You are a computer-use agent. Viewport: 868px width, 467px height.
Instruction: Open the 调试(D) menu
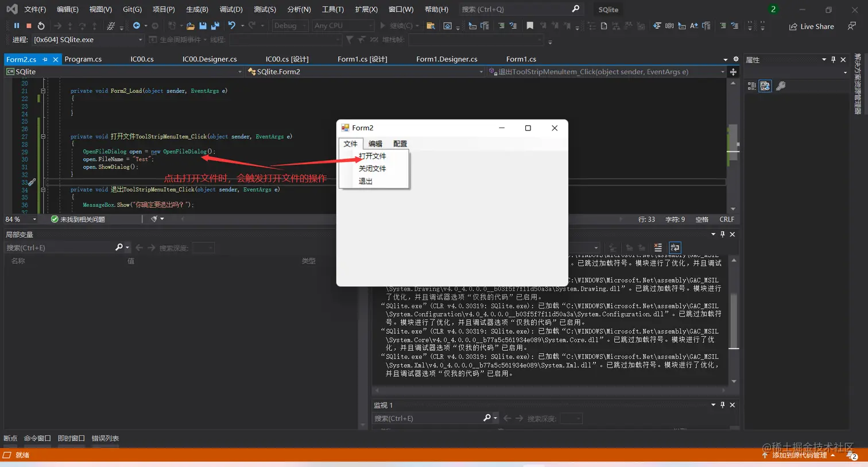[x=231, y=9]
